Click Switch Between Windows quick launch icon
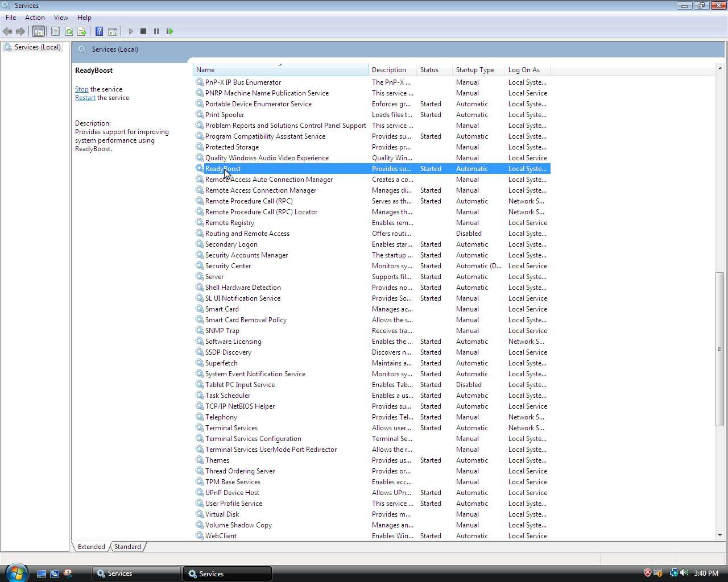 (55, 573)
